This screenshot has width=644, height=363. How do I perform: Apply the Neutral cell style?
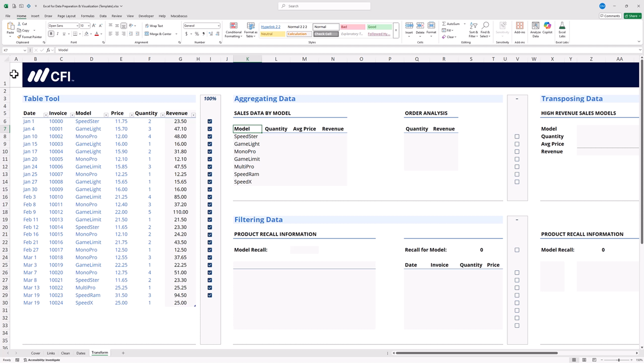coord(273,34)
